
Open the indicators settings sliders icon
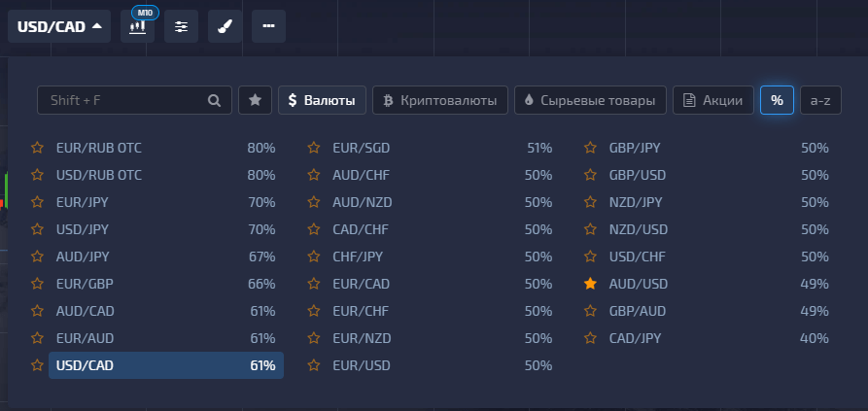pyautogui.click(x=181, y=26)
